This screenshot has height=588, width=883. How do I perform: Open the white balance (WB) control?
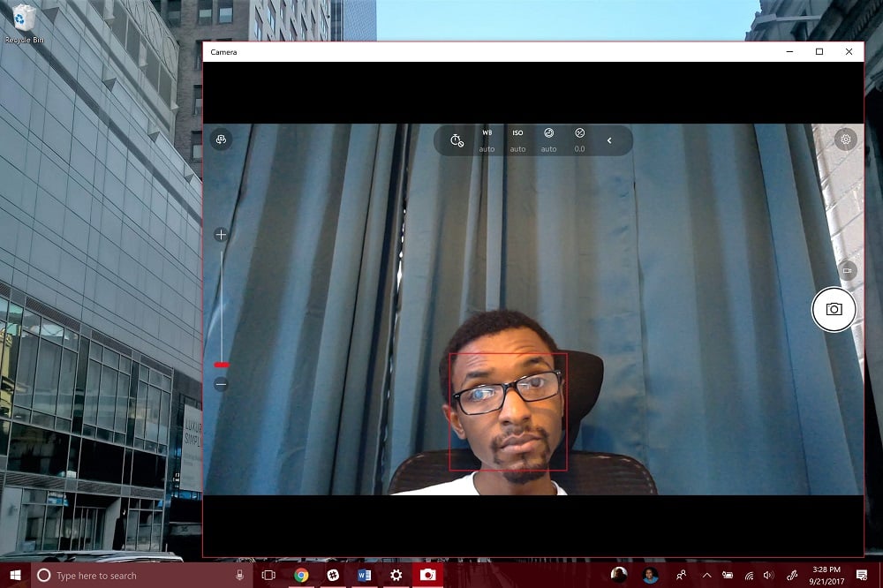[487, 141]
